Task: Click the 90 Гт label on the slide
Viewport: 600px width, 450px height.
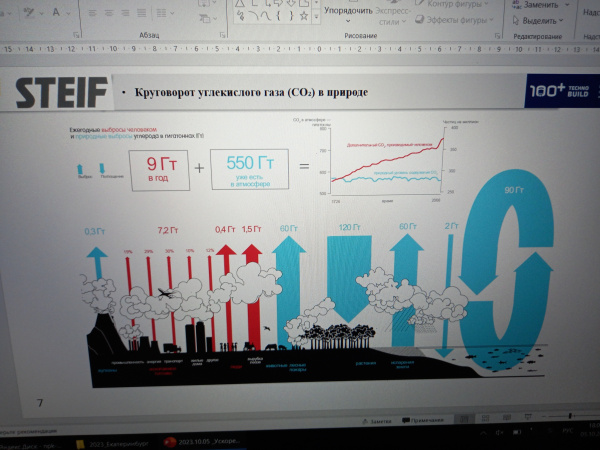Action: click(514, 190)
